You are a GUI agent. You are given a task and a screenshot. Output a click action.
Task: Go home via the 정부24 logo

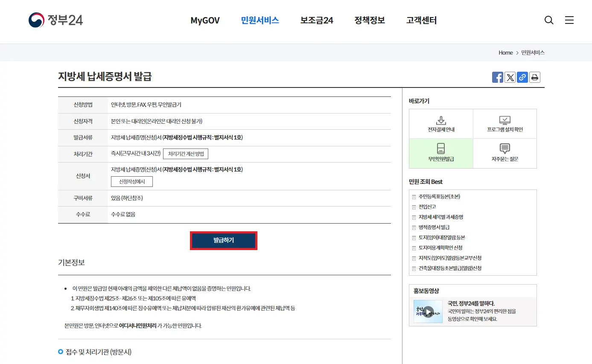(56, 19)
